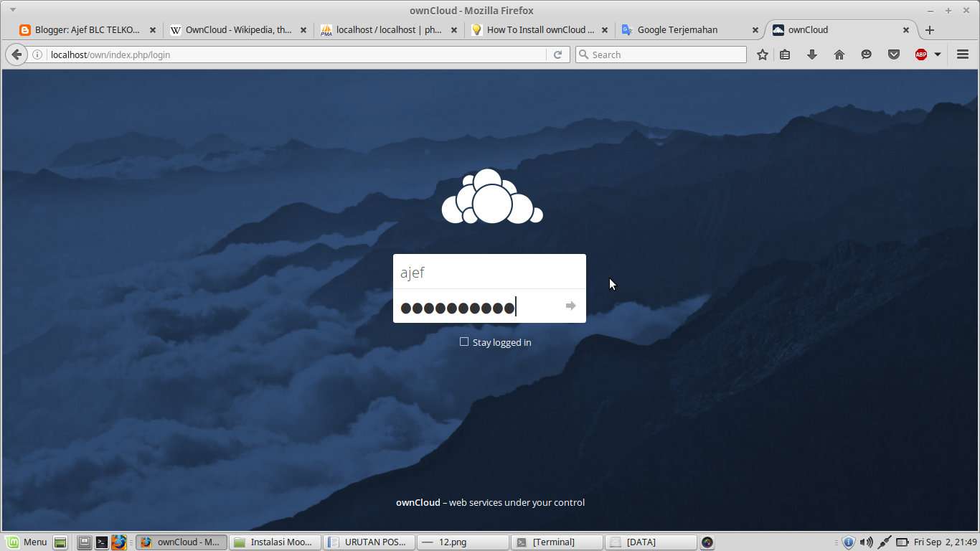
Task: Select the ownCloud - M... taskbar window
Action: (182, 542)
